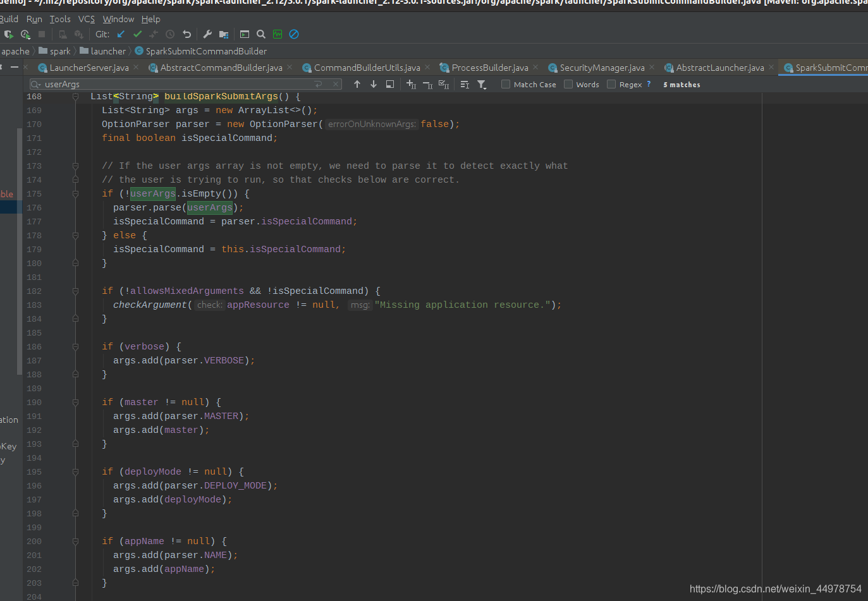The height and width of the screenshot is (601, 868).
Task: Go to next search occurrence arrow
Action: (x=374, y=84)
